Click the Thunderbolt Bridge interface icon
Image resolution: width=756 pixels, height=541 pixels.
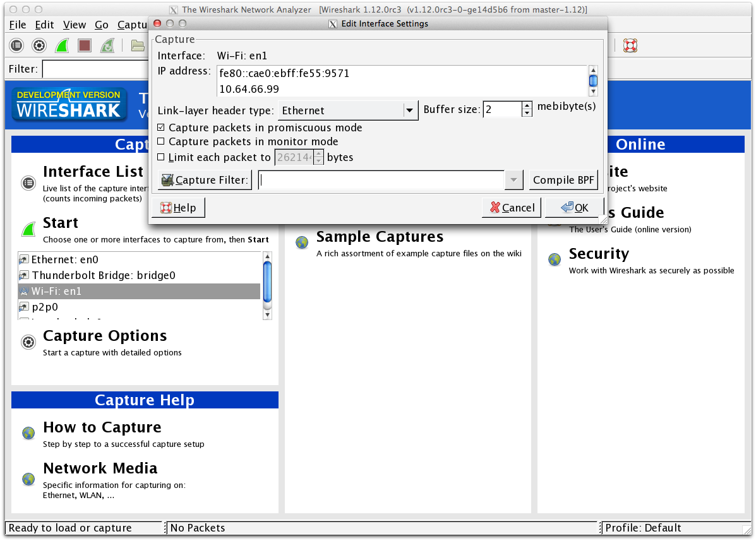pos(23,276)
